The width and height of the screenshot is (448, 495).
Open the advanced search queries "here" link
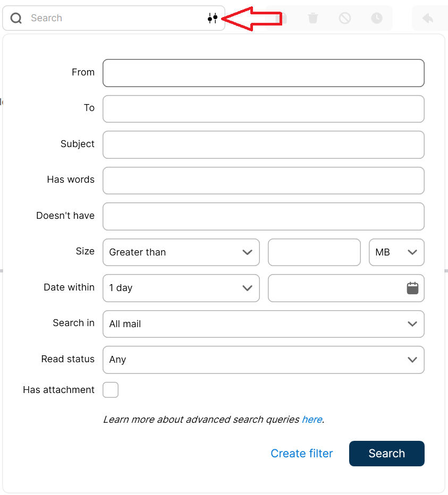312,420
